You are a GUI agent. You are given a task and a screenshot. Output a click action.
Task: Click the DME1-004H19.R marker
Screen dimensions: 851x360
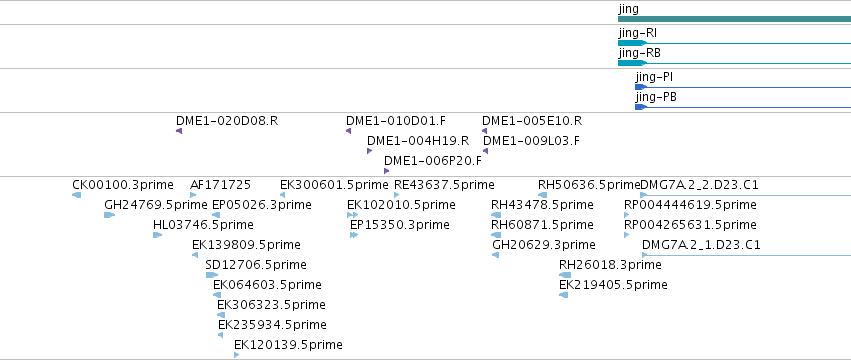pyautogui.click(x=370, y=151)
